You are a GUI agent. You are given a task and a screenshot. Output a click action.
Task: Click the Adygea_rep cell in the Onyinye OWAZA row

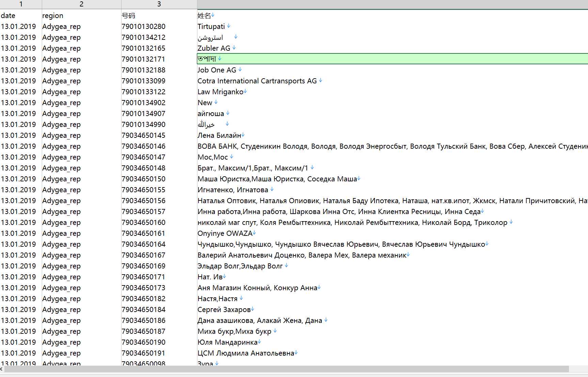point(81,233)
